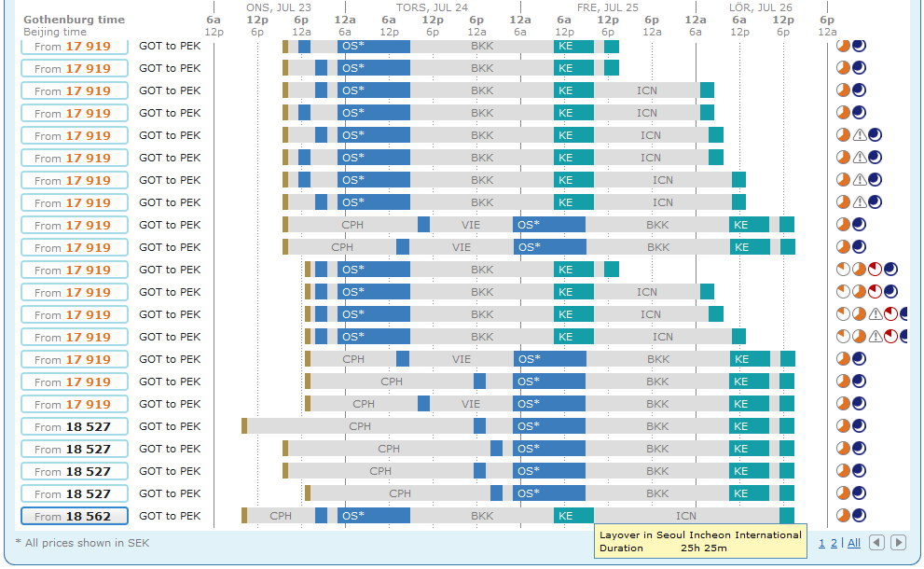
Task: Click the 24 in TORS, JUL 24 header
Action: [462, 7]
